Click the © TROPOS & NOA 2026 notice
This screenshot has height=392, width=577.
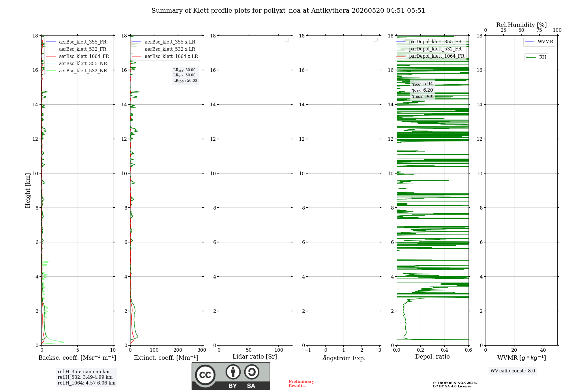[x=455, y=383]
